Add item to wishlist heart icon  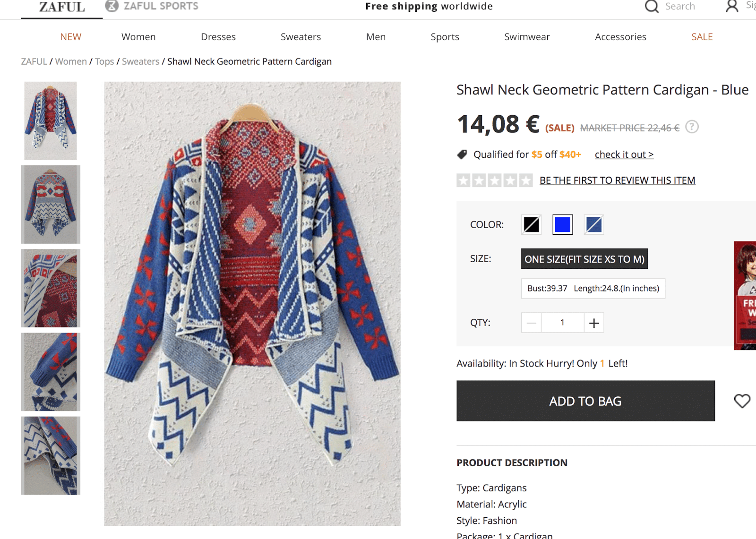pos(742,401)
